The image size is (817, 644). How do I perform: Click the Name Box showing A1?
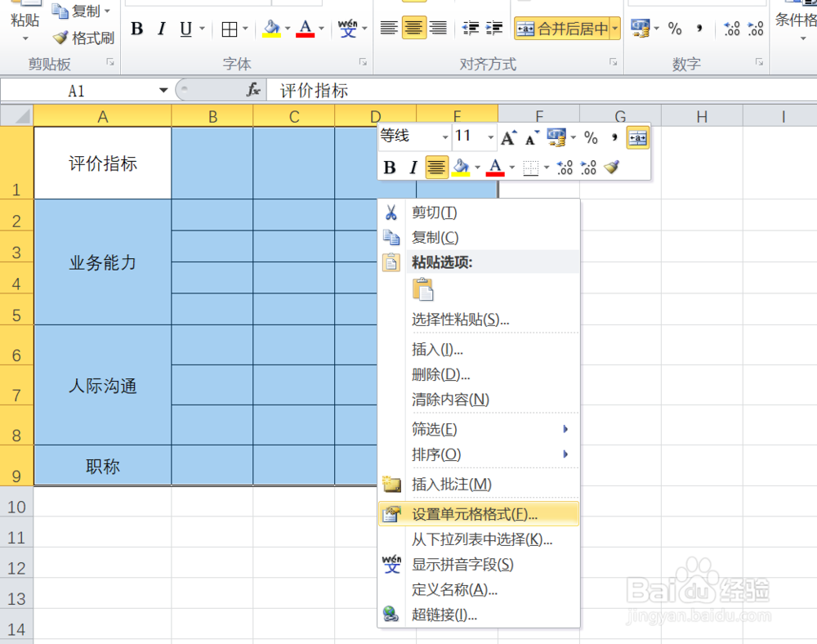coord(78,91)
